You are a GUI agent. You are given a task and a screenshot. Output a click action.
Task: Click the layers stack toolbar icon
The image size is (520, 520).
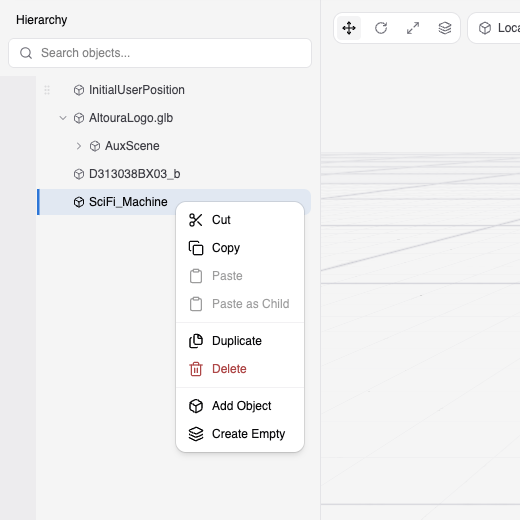click(445, 28)
